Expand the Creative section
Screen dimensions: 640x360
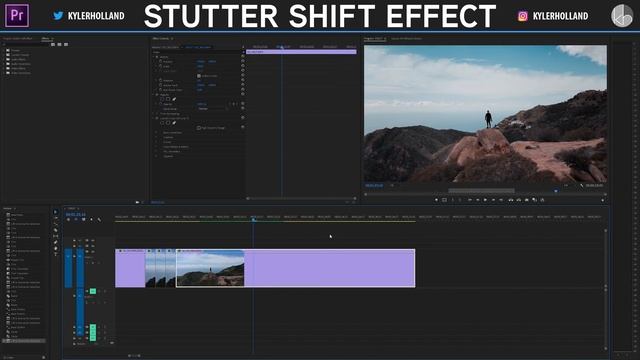[157, 137]
